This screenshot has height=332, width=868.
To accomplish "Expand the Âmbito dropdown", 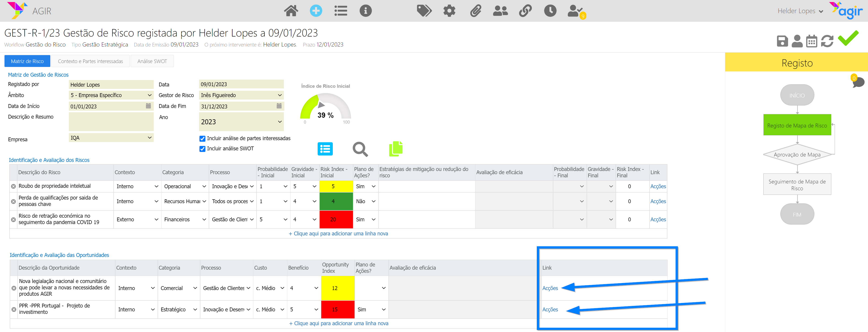I will pos(111,95).
